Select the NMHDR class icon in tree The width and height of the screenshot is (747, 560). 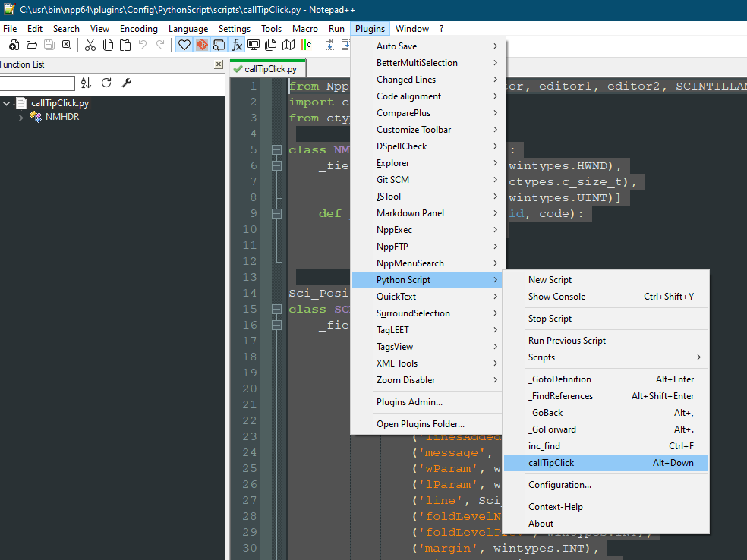[35, 117]
